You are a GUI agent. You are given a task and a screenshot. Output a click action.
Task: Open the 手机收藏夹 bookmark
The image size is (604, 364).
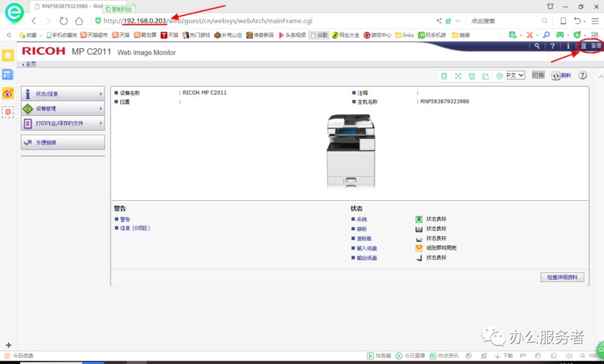(x=62, y=35)
